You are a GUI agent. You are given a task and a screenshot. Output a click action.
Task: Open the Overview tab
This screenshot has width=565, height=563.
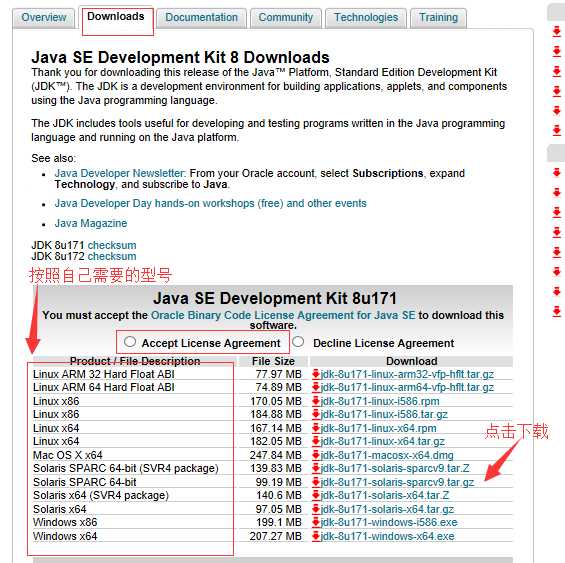pyautogui.click(x=44, y=17)
